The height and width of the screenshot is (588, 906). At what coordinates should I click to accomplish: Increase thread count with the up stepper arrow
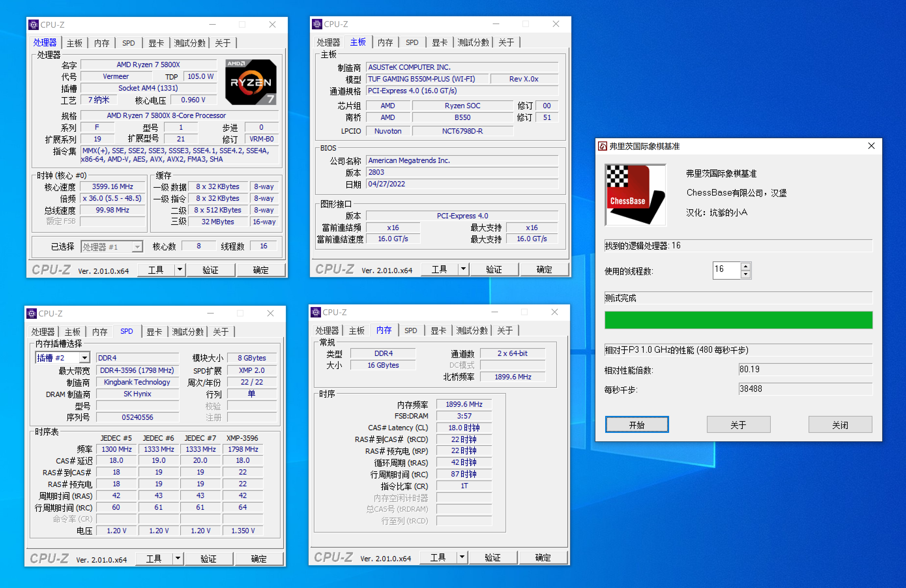[746, 266]
